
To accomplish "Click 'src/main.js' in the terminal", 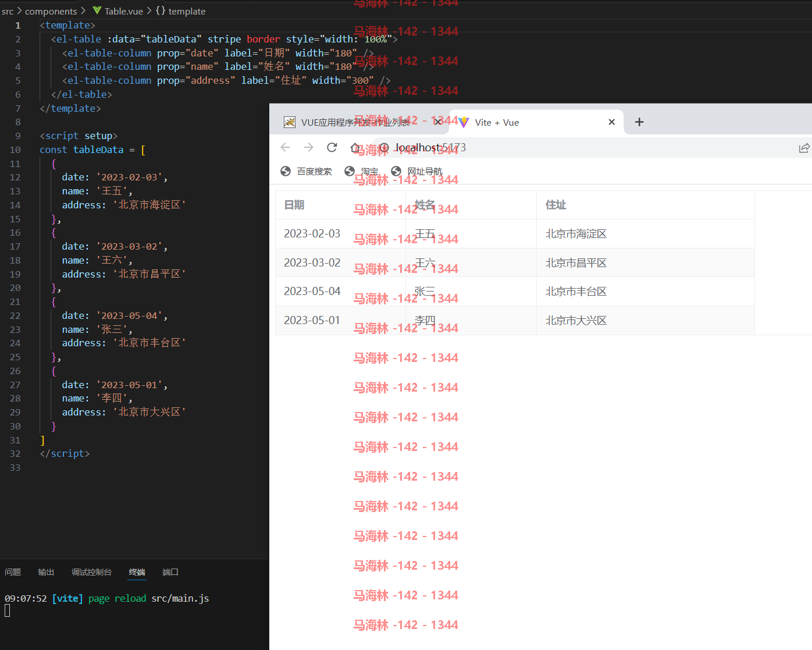I will (x=180, y=598).
